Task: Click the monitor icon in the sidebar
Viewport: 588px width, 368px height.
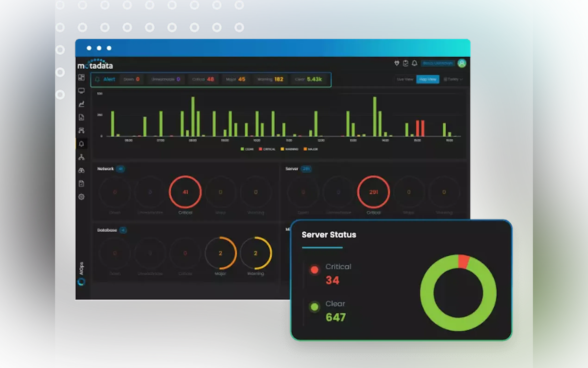Action: (x=81, y=91)
